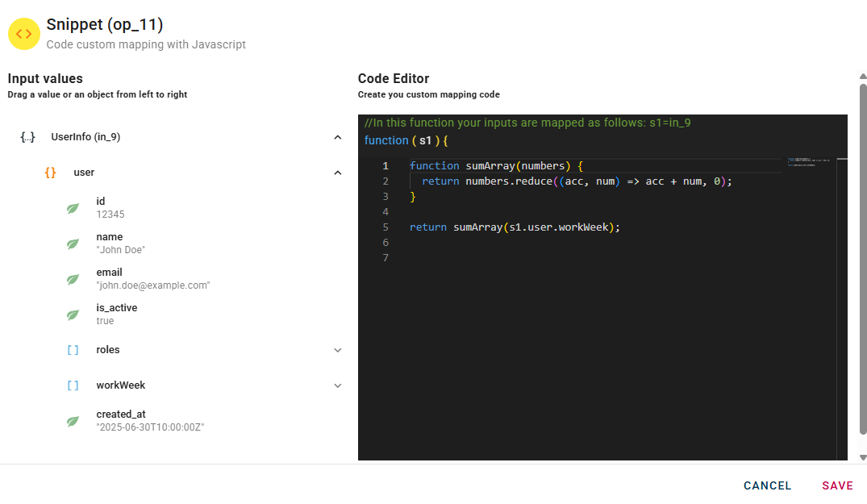Click the leaf icon beside name

(x=73, y=244)
